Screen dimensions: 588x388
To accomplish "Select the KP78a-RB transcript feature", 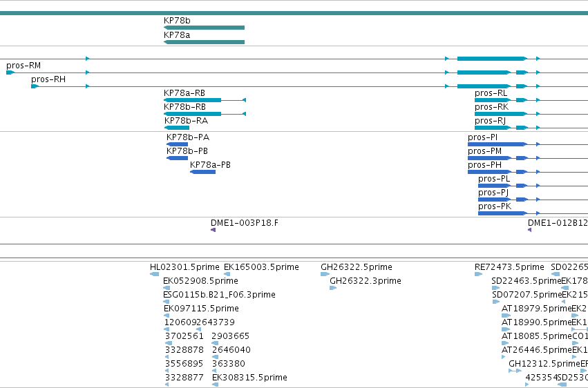I will (205, 100).
